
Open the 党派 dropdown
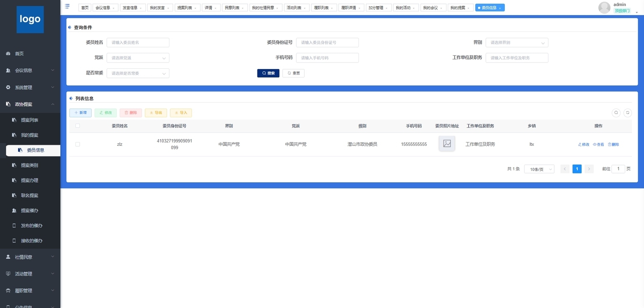(x=138, y=58)
